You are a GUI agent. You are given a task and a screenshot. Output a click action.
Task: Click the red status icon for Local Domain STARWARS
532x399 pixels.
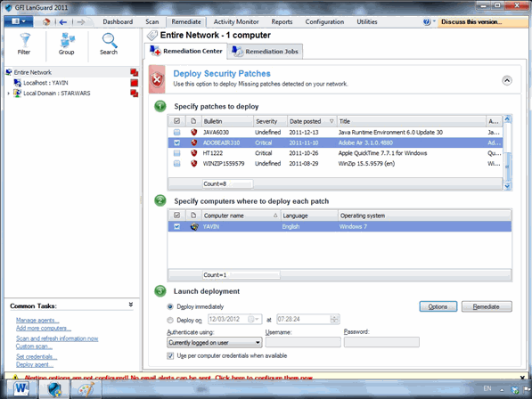[134, 94]
